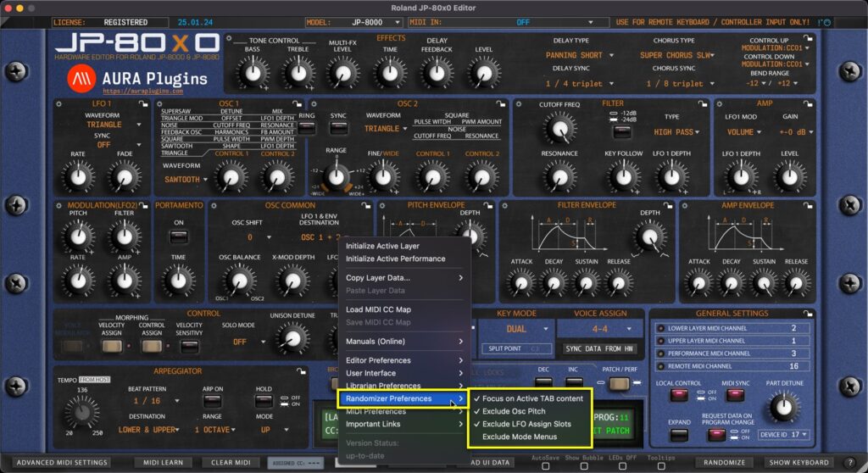Open the Editor Preferences submenu
The width and height of the screenshot is (868, 473).
404,360
